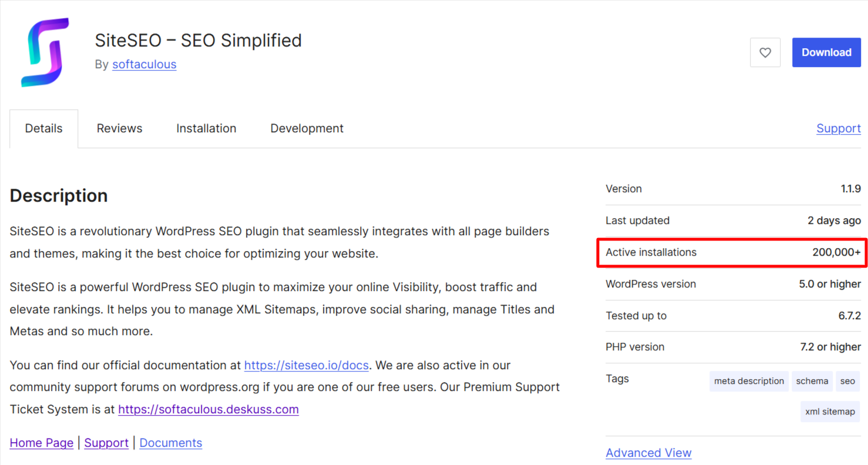Open the Home Page link
Screen dimensions: 868x465
[x=42, y=443]
